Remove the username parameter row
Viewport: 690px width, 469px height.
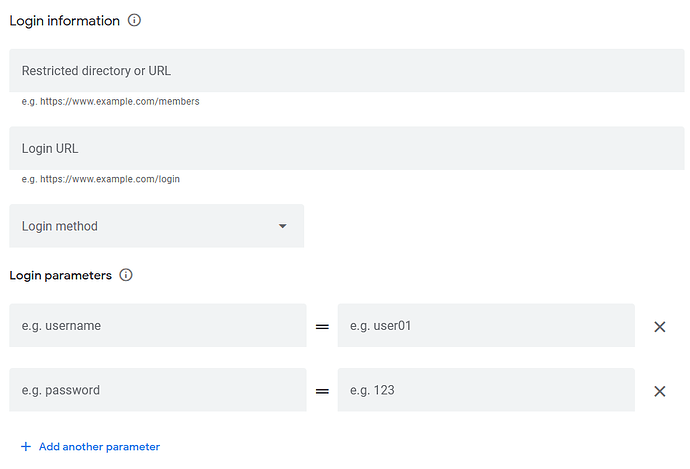pos(659,326)
